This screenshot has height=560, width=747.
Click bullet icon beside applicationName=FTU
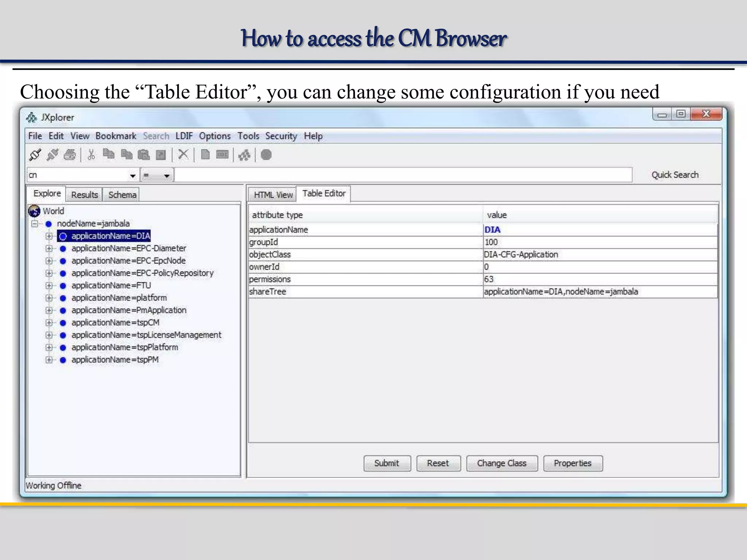click(63, 286)
